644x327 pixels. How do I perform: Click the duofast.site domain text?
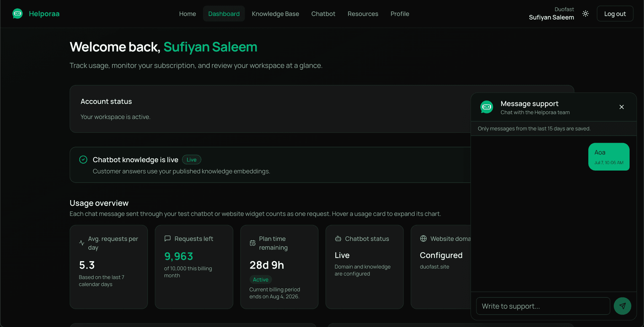[434, 267]
